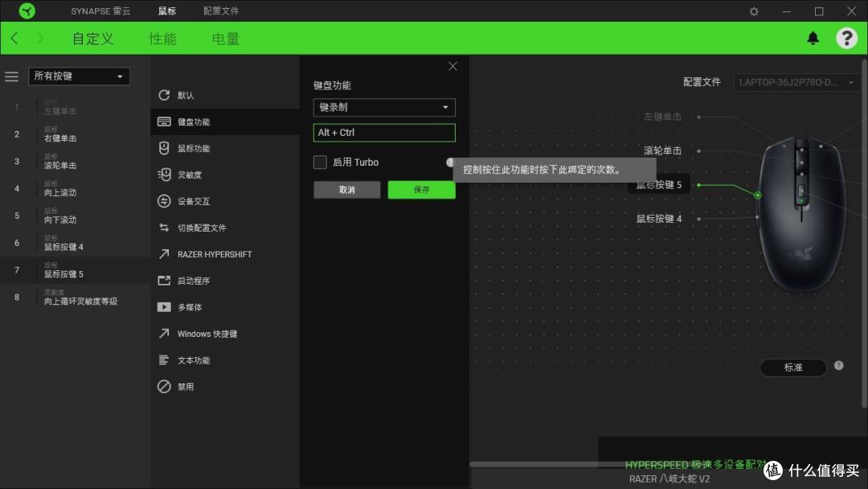Open the 配置文件 top menu
The image size is (868, 489).
pos(221,11)
